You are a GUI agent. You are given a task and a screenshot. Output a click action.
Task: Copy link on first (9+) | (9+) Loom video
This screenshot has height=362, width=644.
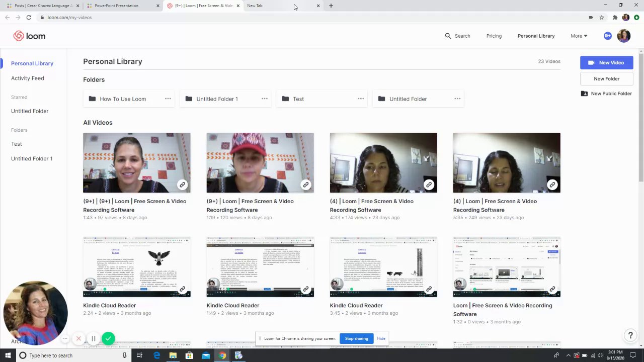pos(182,185)
